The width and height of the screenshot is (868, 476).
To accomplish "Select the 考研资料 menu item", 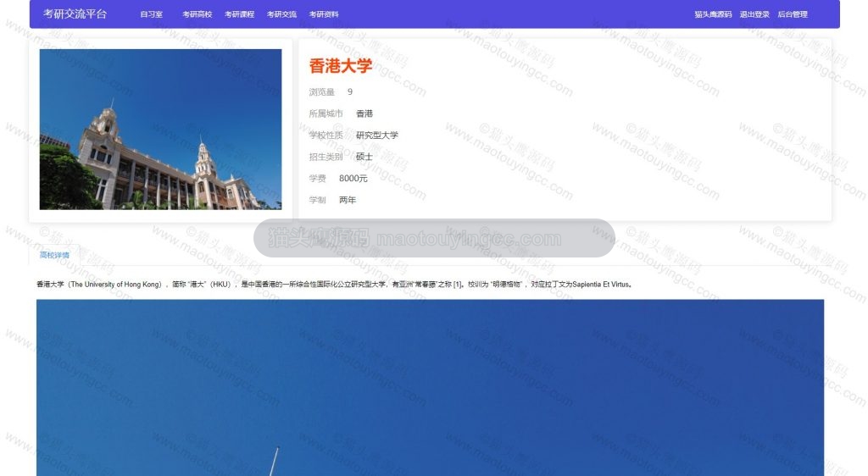I will [x=324, y=14].
